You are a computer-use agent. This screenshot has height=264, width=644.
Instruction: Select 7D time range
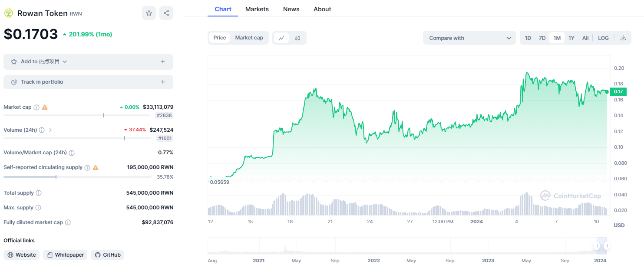[x=542, y=38]
